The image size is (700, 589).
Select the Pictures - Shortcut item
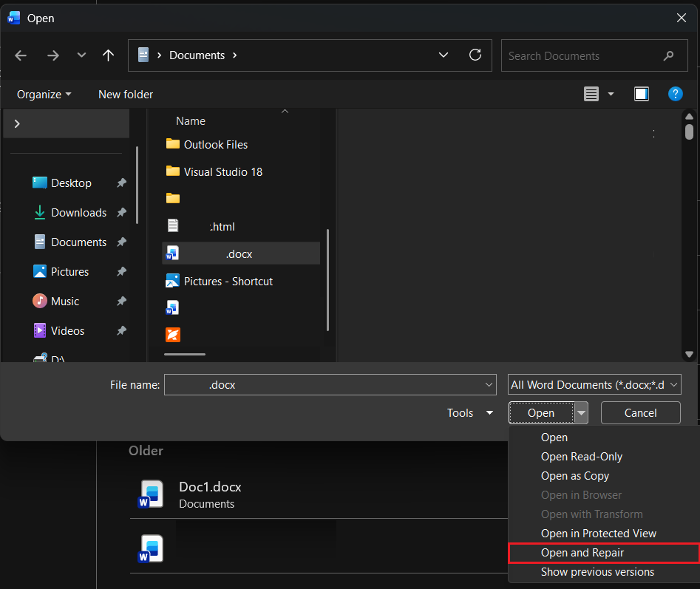click(219, 281)
